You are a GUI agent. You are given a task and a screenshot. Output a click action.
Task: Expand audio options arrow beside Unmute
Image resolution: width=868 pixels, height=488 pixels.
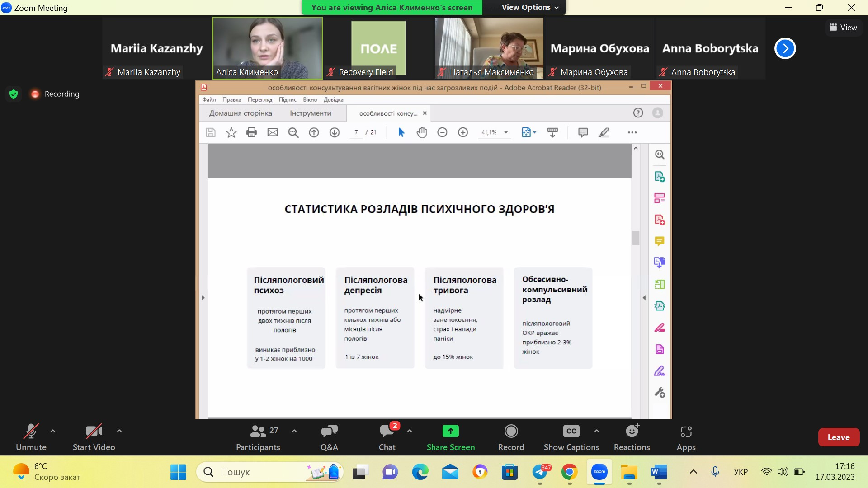coord(53,431)
